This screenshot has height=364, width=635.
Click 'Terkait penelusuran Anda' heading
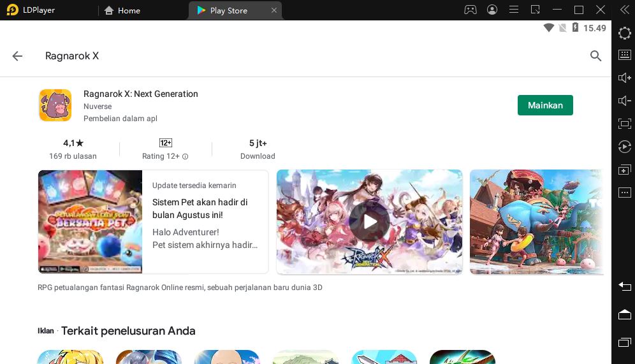coord(128,331)
